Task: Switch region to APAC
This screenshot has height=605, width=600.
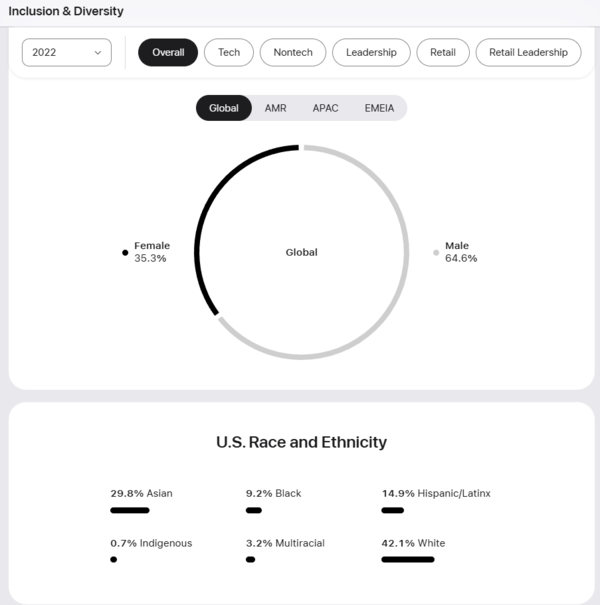Action: click(x=325, y=108)
